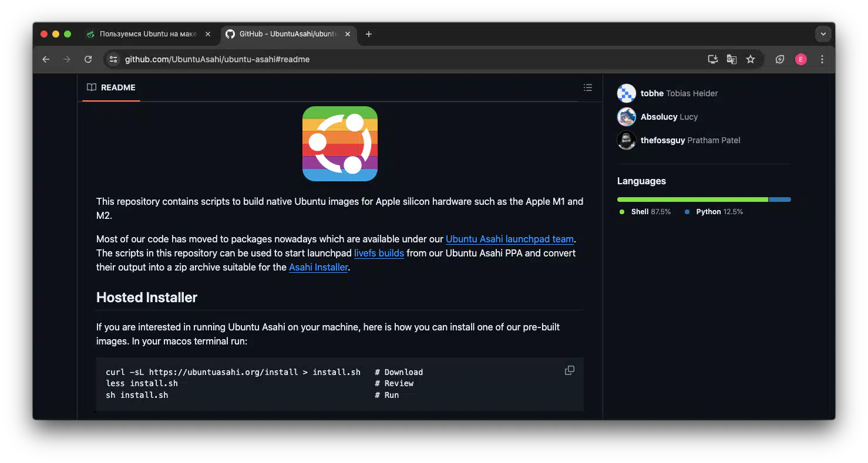This screenshot has width=868, height=463.
Task: Click the green Shell segment of language bar
Action: [692, 200]
